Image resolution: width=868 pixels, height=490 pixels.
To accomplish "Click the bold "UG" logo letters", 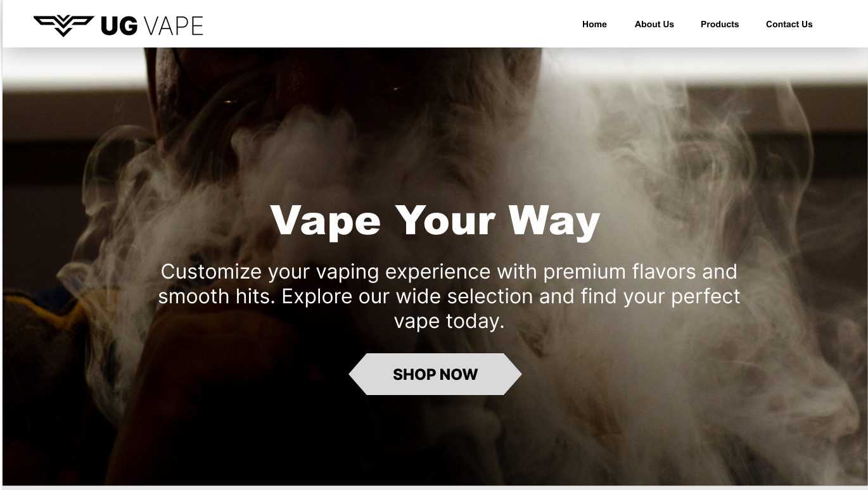I will [x=119, y=26].
